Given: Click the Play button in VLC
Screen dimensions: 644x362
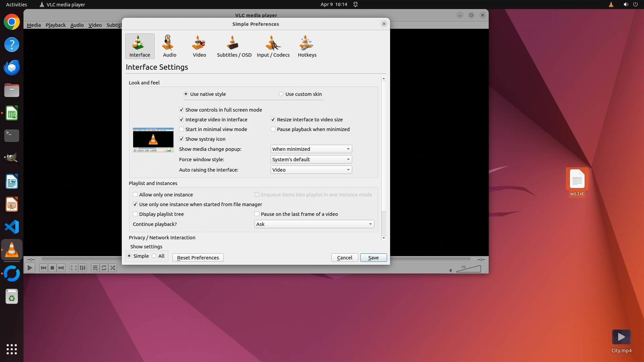Looking at the screenshot, I should [30, 268].
